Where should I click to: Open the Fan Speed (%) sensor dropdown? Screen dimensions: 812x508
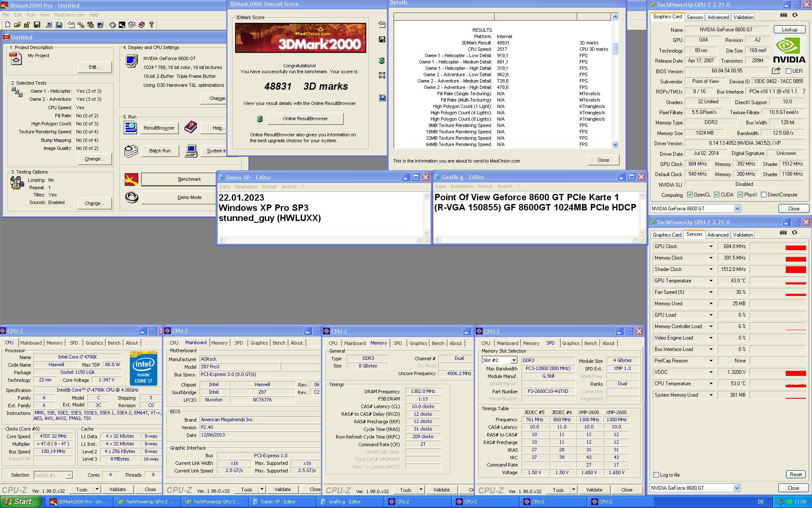click(x=711, y=292)
